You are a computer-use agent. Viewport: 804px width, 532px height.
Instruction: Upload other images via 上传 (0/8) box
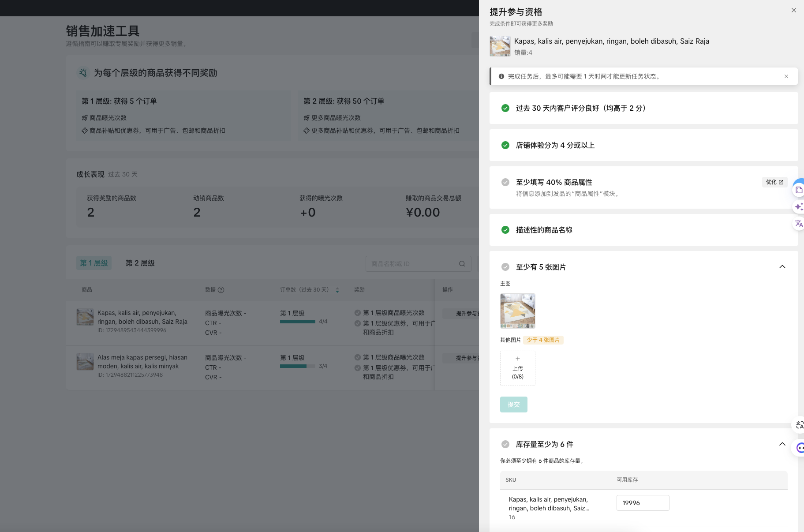coord(518,368)
